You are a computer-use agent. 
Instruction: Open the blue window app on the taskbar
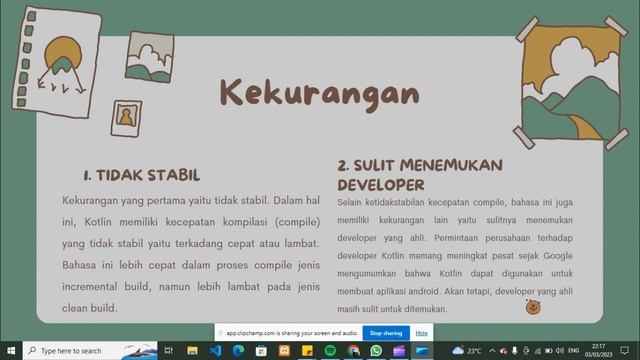point(422,351)
